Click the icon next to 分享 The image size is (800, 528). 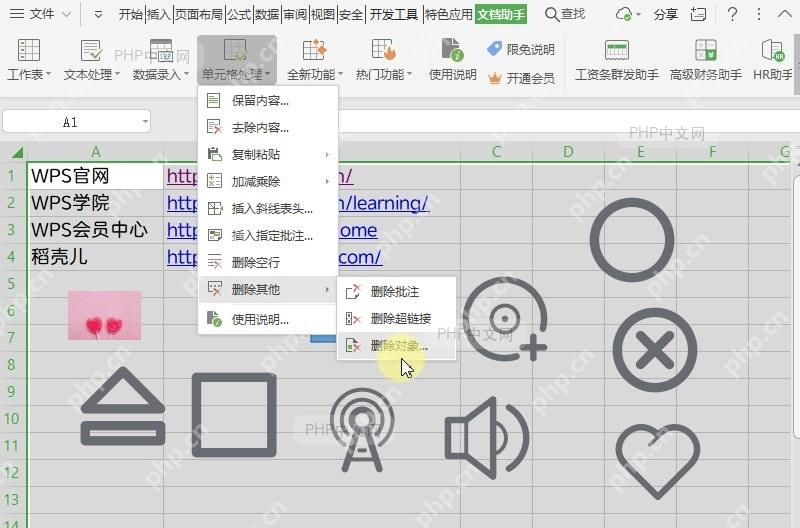point(698,14)
